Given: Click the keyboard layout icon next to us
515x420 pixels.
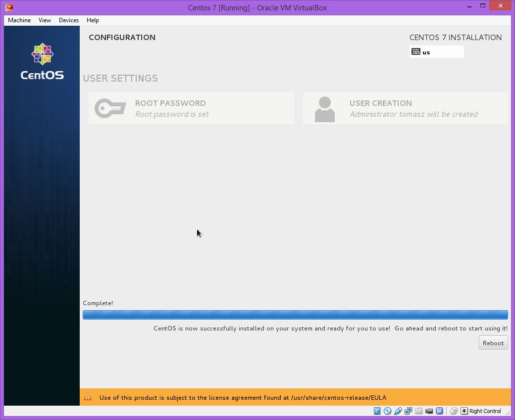Looking at the screenshot, I should [416, 51].
